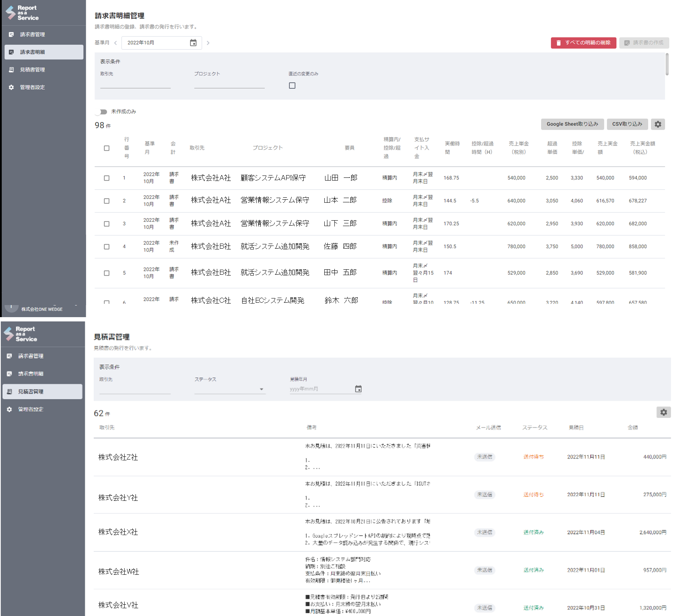The height and width of the screenshot is (616, 677).
Task: Expand the ステータス dropdown filter
Action: pos(230,389)
